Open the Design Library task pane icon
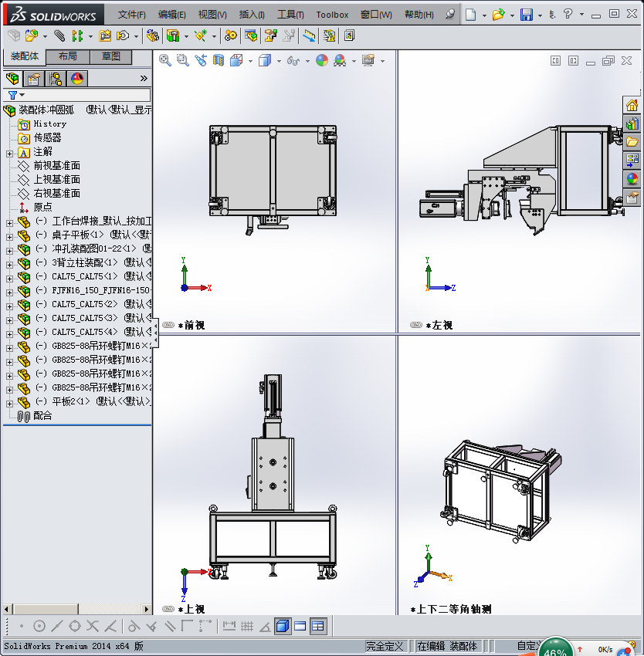 pyautogui.click(x=632, y=123)
